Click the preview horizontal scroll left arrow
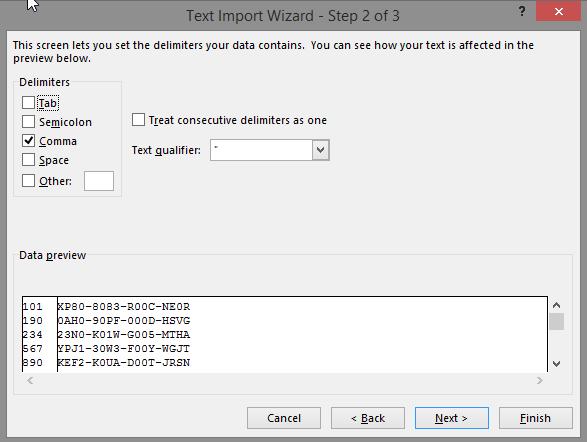587x442 pixels. pos(30,381)
